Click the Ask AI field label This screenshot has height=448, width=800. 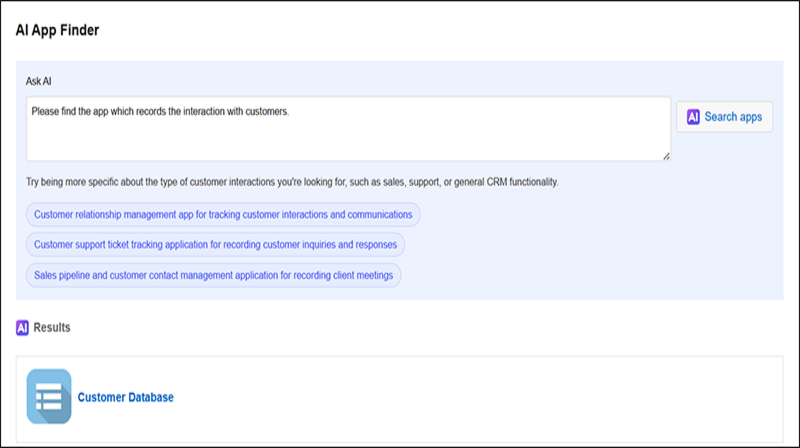pyautogui.click(x=38, y=80)
